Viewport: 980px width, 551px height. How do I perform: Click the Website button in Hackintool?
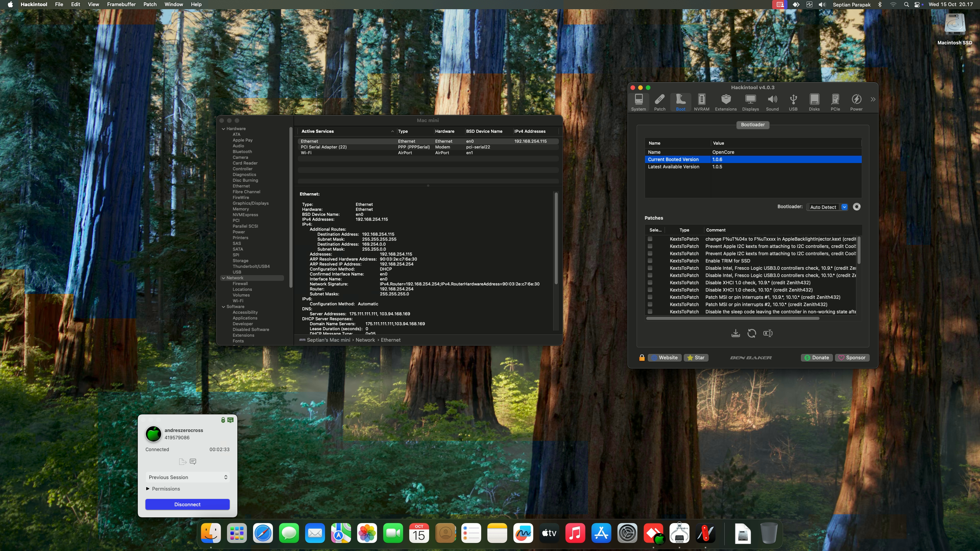tap(665, 358)
